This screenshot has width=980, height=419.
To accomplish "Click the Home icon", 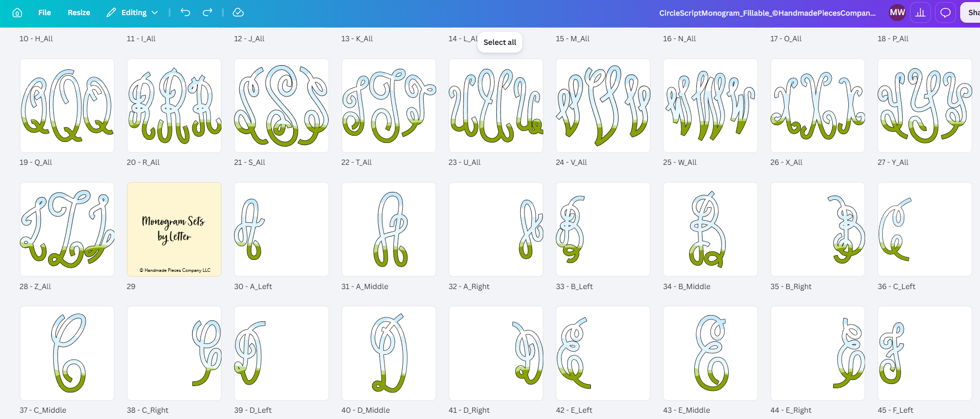I will (17, 13).
